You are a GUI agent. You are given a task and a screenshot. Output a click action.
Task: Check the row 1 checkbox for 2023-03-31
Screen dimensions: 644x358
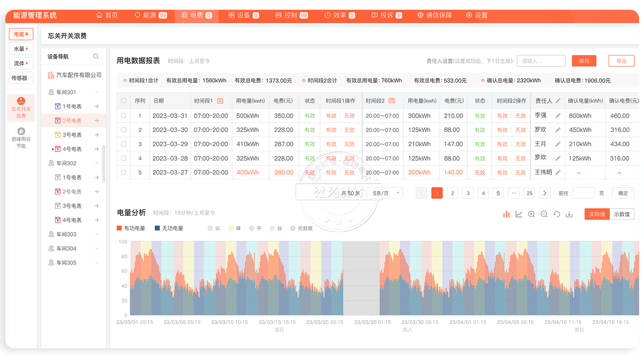123,116
